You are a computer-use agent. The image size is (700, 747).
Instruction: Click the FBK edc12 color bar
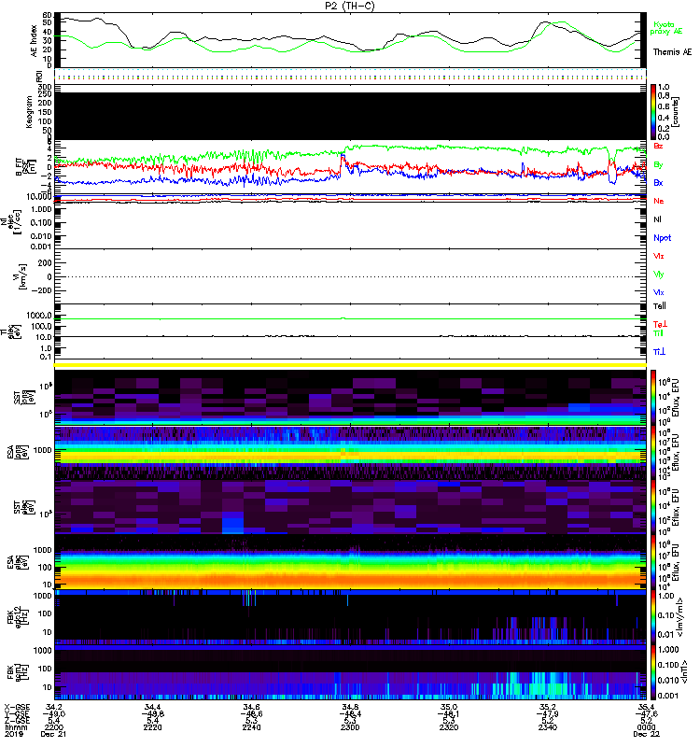click(x=653, y=617)
